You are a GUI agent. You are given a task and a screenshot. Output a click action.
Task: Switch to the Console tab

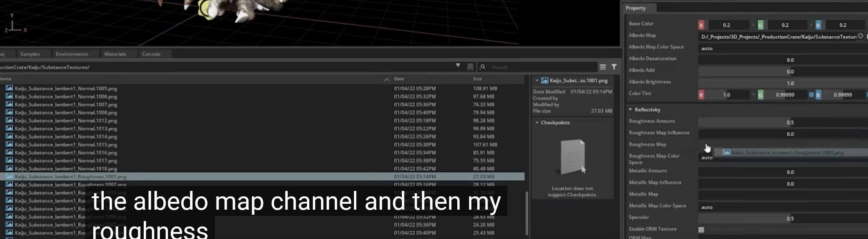coord(151,54)
